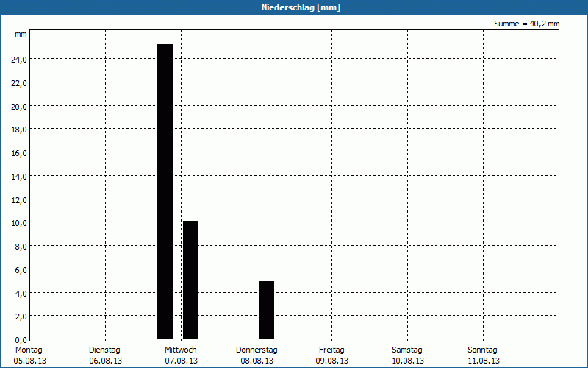588x368 pixels.
Task: Click the 07.08.13 date label
Action: 181,361
